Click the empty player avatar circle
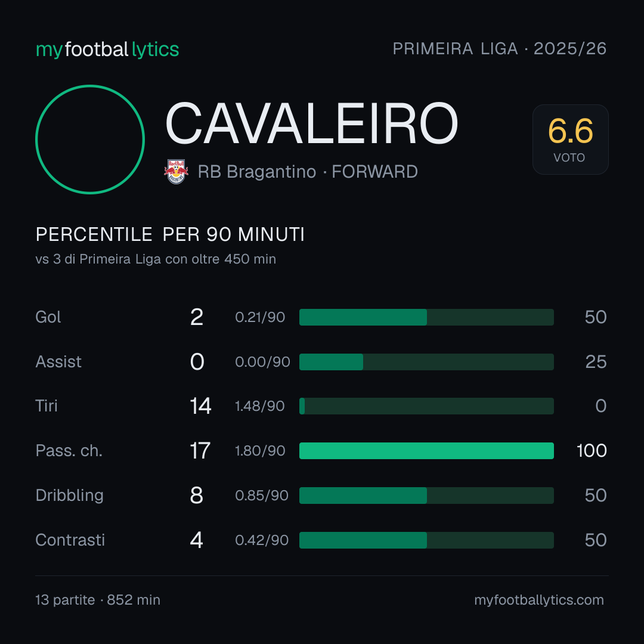Image resolution: width=644 pixels, height=644 pixels. (x=90, y=139)
